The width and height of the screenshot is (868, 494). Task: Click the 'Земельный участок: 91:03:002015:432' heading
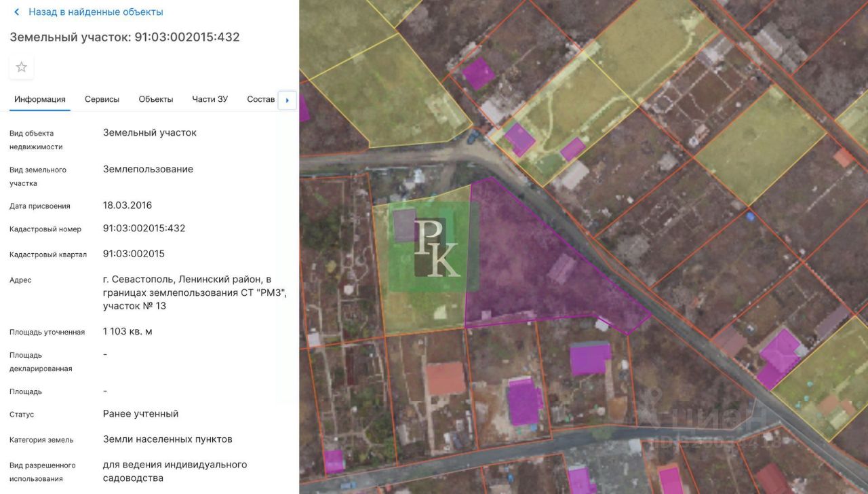point(125,37)
